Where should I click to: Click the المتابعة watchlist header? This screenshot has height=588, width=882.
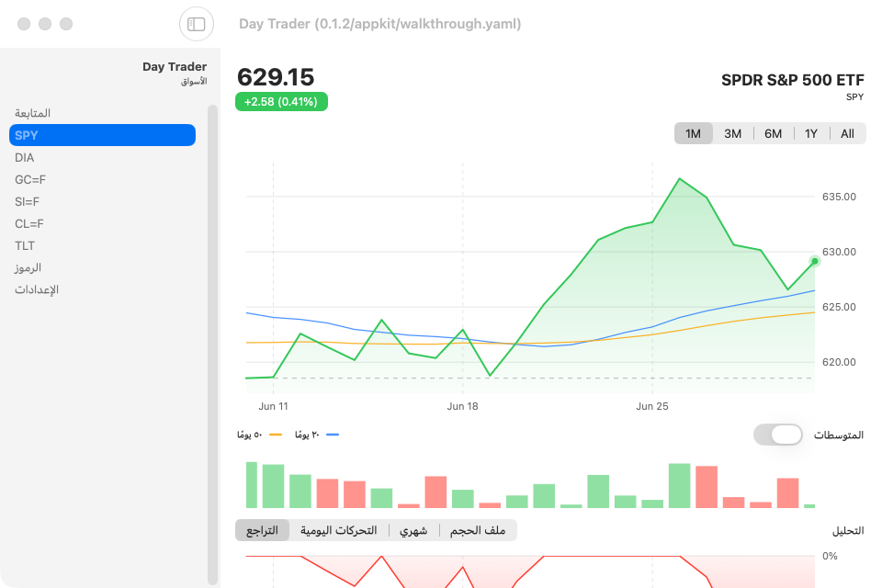pos(33,113)
